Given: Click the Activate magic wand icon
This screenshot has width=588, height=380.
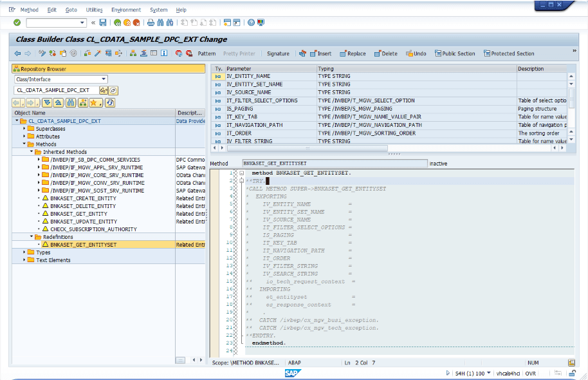Looking at the screenshot, I should 98,53.
